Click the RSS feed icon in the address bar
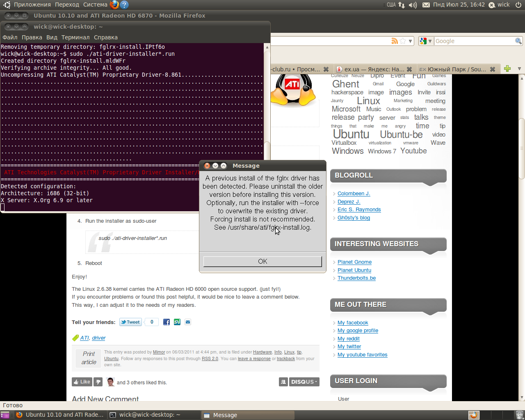The image size is (525, 420). 395,41
